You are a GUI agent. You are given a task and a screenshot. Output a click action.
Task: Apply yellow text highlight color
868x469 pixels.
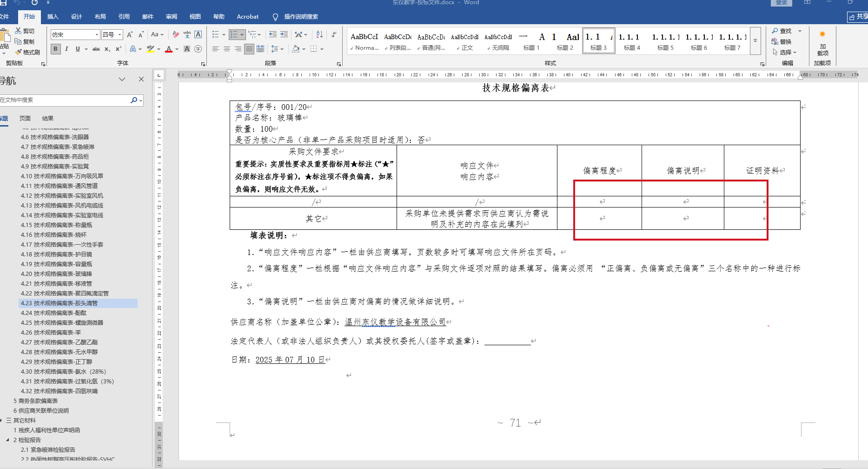pyautogui.click(x=150, y=49)
